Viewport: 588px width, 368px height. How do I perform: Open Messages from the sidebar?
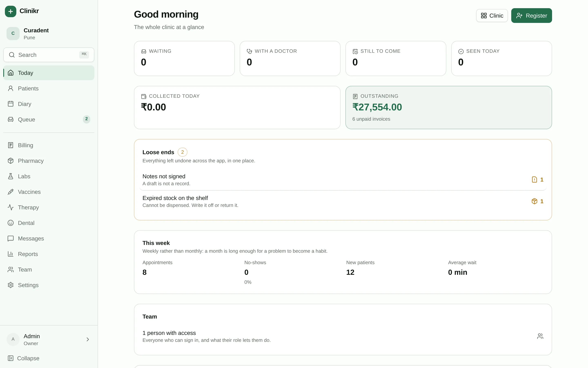pyautogui.click(x=49, y=239)
